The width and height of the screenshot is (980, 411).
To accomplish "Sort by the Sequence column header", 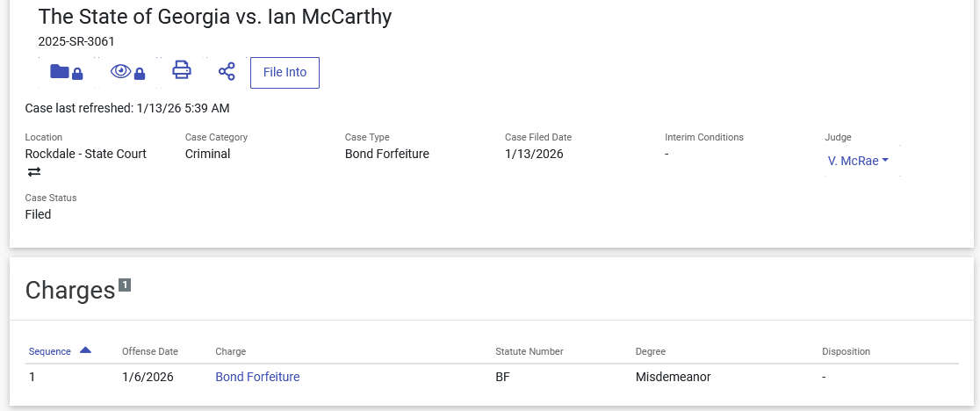I will (x=49, y=351).
